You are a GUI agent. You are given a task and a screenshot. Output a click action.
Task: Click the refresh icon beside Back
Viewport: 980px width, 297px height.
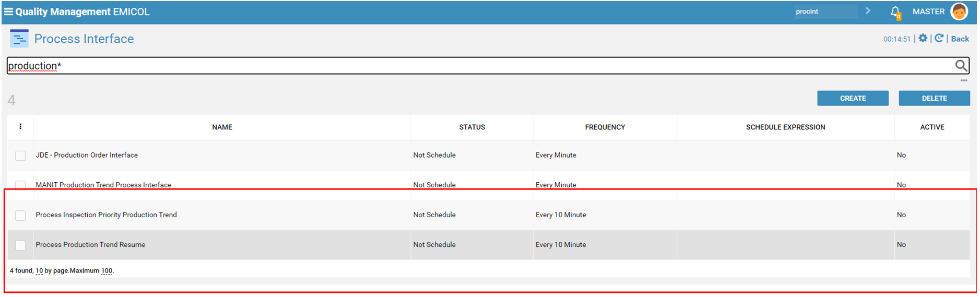click(x=939, y=38)
